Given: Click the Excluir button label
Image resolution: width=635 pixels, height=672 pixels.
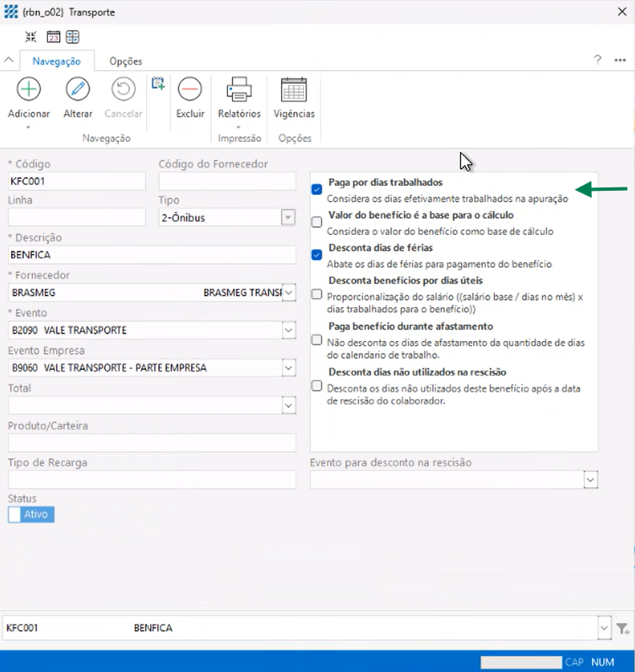Looking at the screenshot, I should point(190,114).
